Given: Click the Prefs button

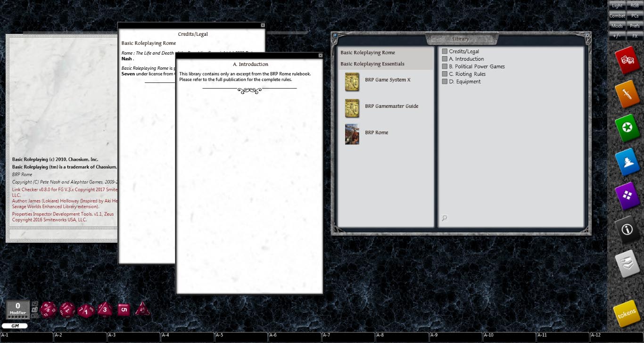Looking at the screenshot, I should point(635,26).
